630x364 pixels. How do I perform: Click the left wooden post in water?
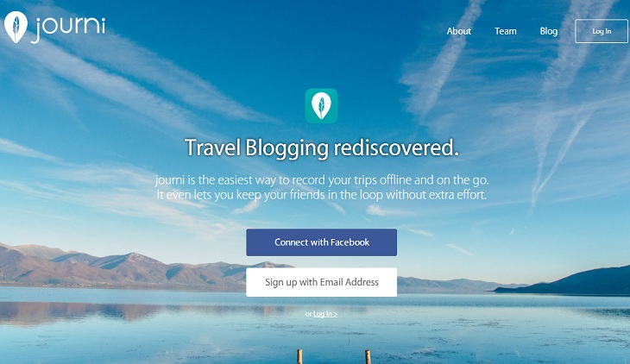pyautogui.click(x=299, y=357)
